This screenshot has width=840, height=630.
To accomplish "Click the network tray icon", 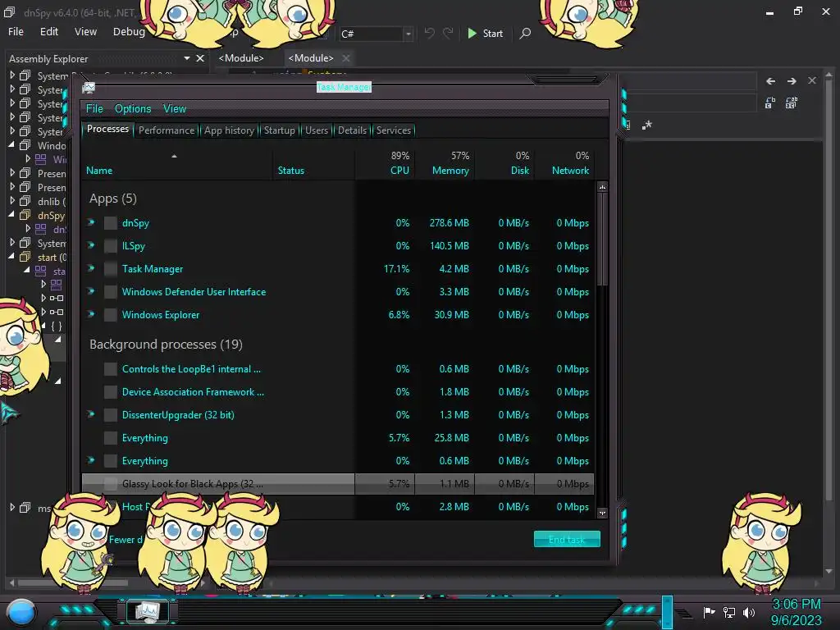I will point(729,612).
